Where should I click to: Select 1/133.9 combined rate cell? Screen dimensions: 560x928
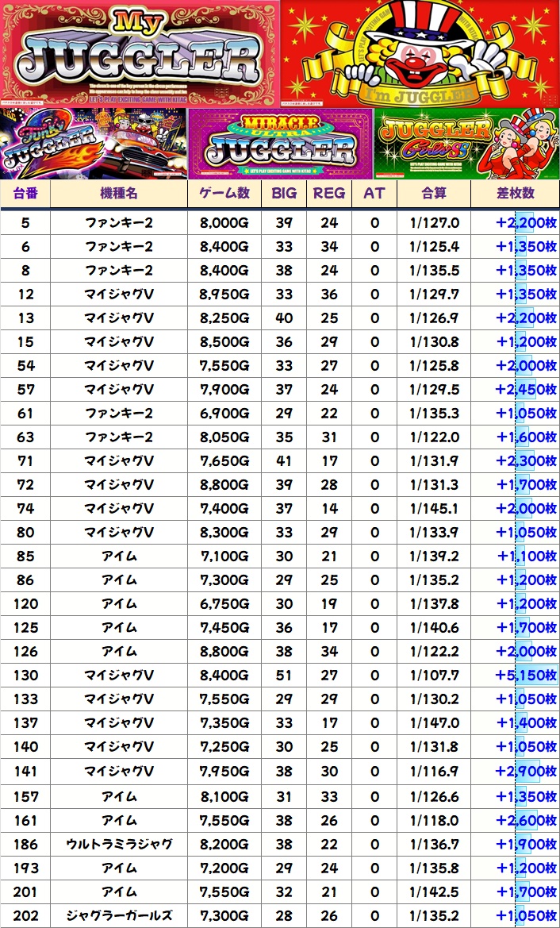click(434, 533)
